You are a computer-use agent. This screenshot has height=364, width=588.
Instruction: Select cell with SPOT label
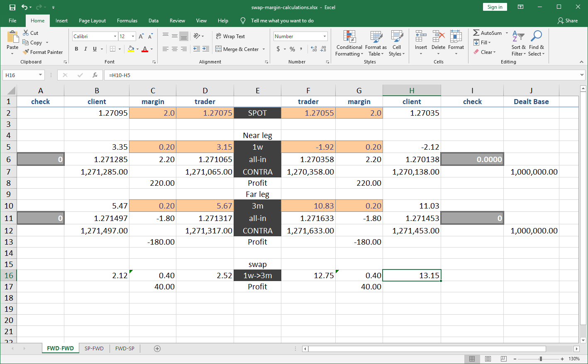(x=257, y=113)
